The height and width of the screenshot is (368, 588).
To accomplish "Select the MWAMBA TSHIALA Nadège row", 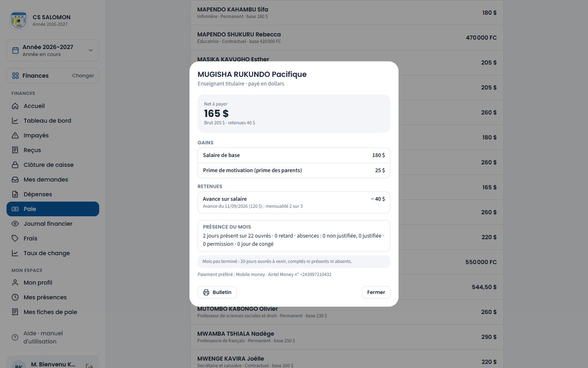I will click(x=347, y=337).
